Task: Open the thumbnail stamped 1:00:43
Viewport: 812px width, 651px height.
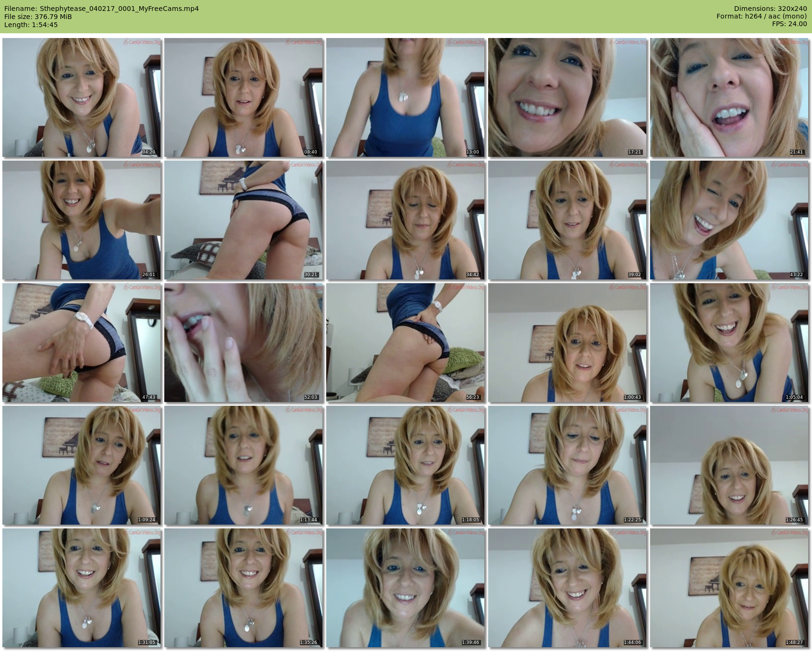Action: click(567, 343)
